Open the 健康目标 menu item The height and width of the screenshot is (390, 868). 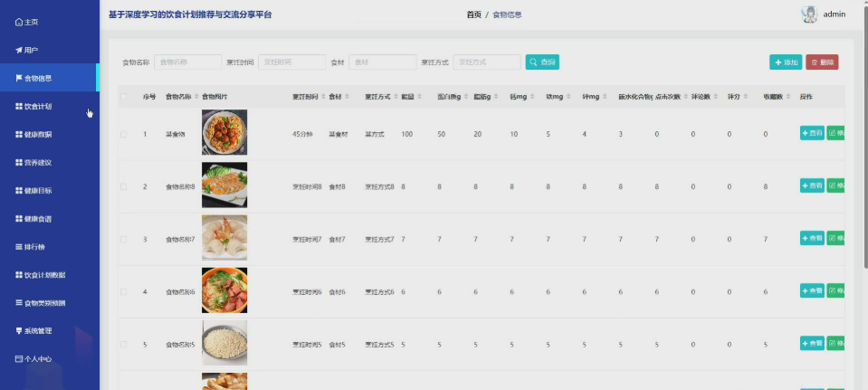click(50, 191)
